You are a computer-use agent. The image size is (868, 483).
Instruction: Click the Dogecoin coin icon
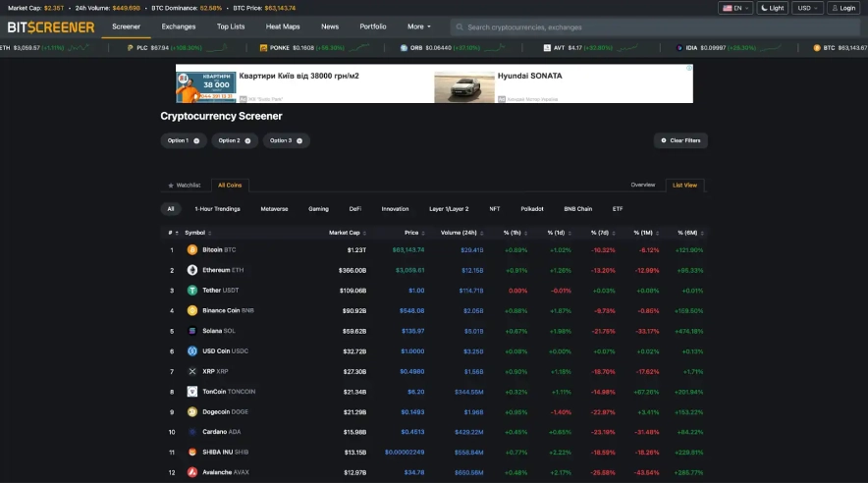192,411
